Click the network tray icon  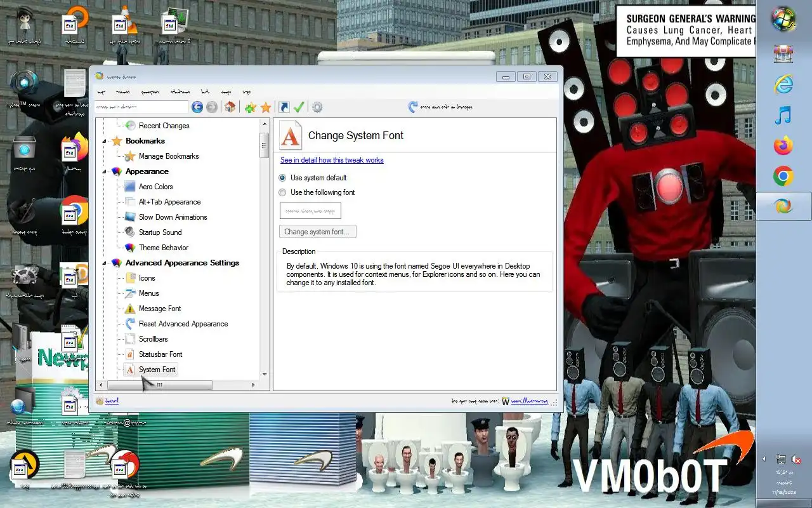(781, 459)
